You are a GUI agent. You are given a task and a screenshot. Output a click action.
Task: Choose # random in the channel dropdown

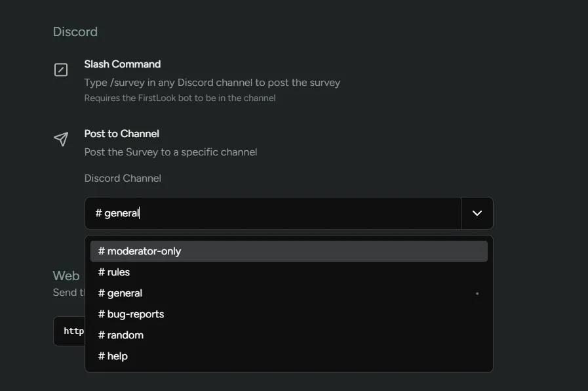(x=120, y=335)
